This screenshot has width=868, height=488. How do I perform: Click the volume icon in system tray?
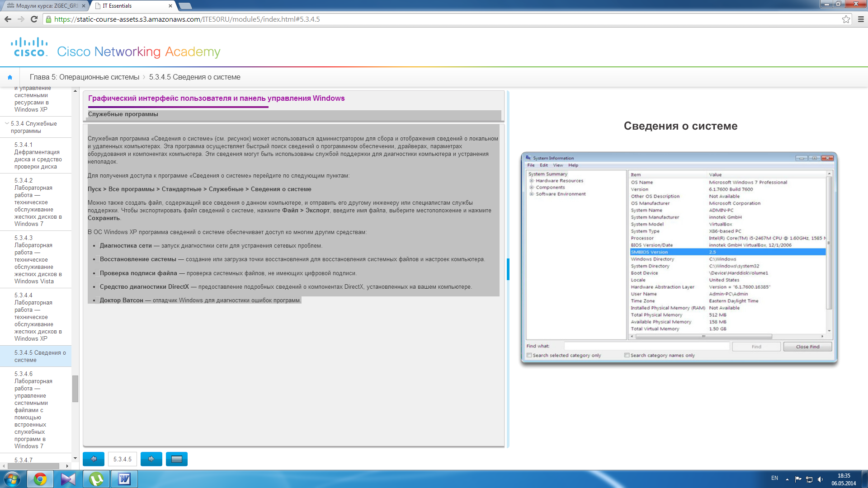coord(821,479)
